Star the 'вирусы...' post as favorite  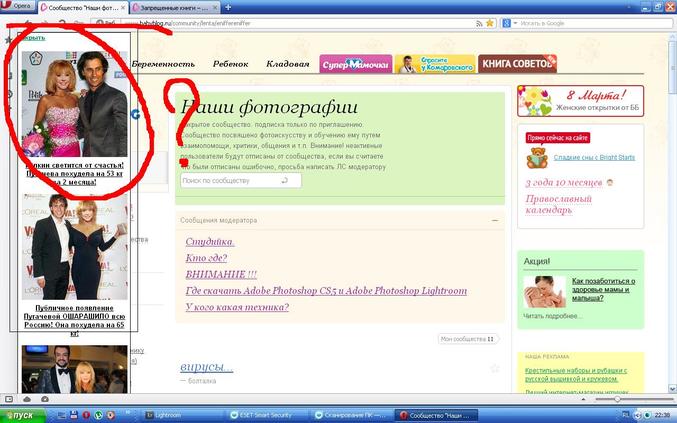coord(494,368)
